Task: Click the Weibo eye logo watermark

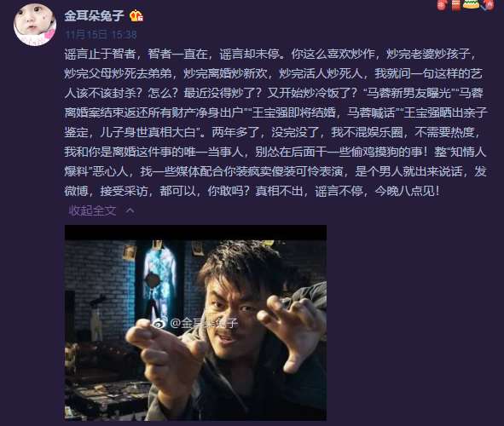Action: pyautogui.click(x=159, y=323)
